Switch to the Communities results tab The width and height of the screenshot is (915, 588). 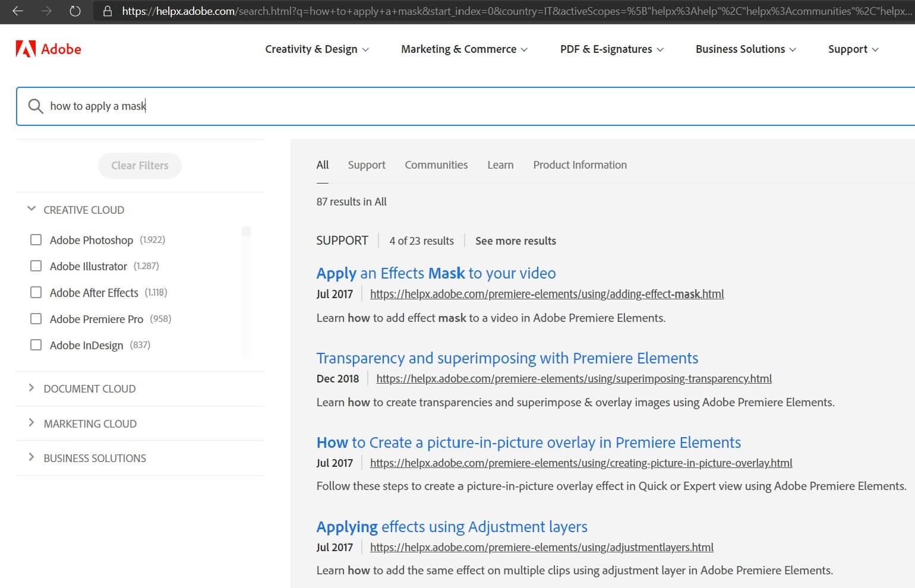tap(436, 165)
